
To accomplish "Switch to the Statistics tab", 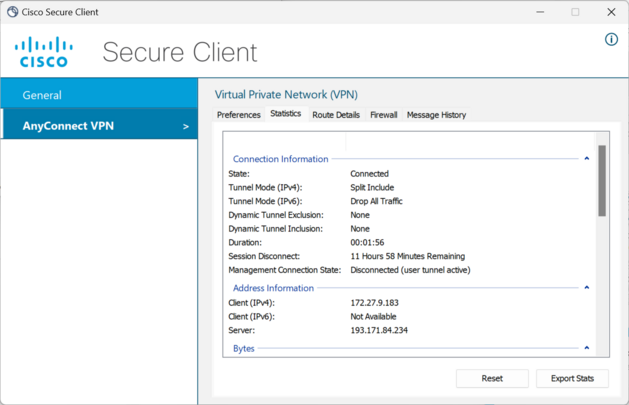I will [x=286, y=113].
